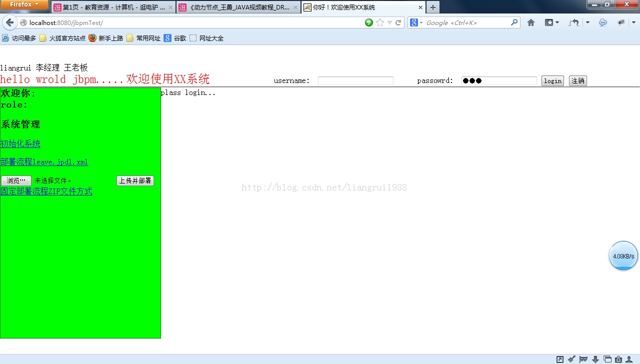The height and width of the screenshot is (364, 640).
Task: Go back using the browser back arrow
Action: pyautogui.click(x=10, y=22)
